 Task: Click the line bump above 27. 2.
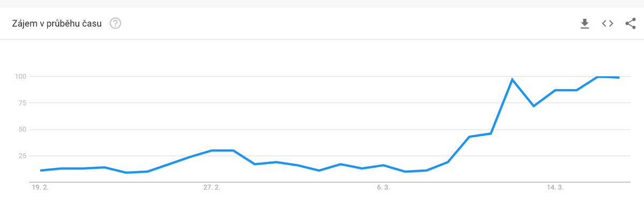(x=223, y=150)
